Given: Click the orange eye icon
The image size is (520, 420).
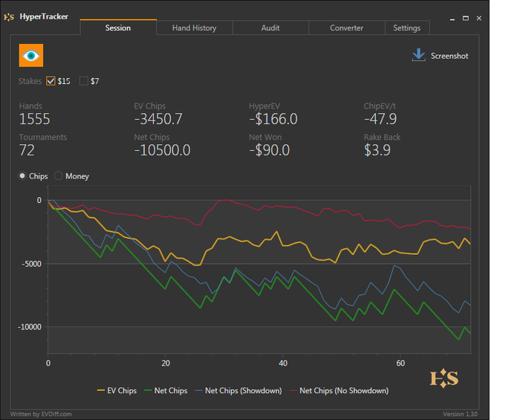Looking at the screenshot, I should click(31, 56).
